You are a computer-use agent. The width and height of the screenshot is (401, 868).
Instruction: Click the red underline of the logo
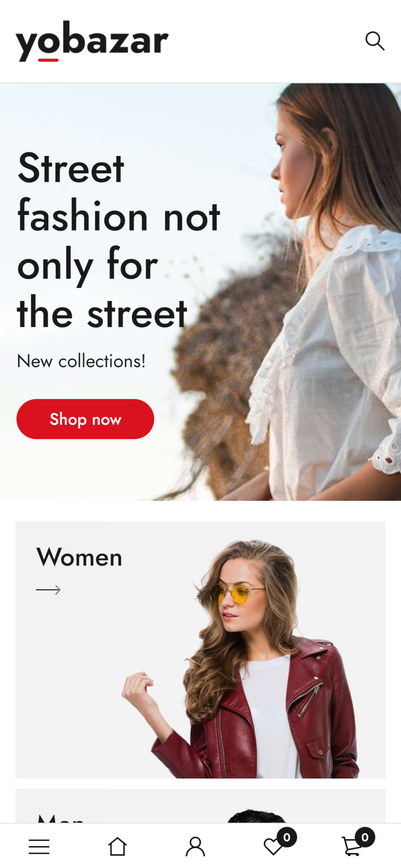click(48, 60)
